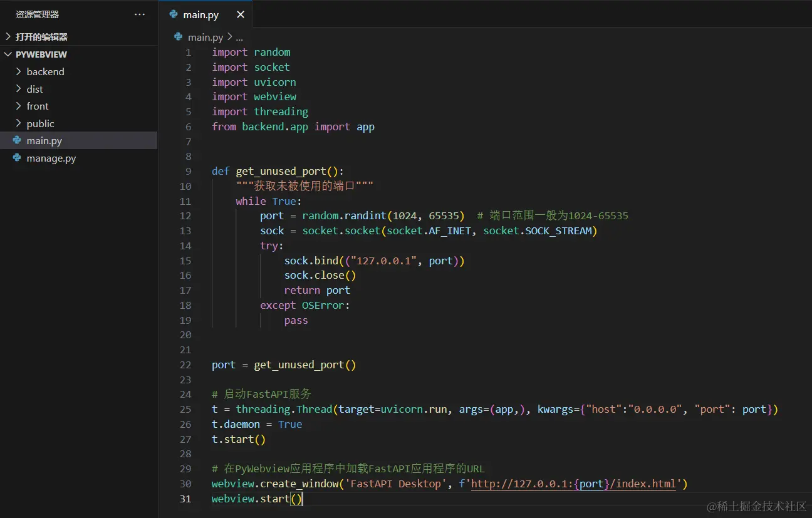Click 'import socket' on line 2
This screenshot has width=812, height=518.
[x=251, y=67]
